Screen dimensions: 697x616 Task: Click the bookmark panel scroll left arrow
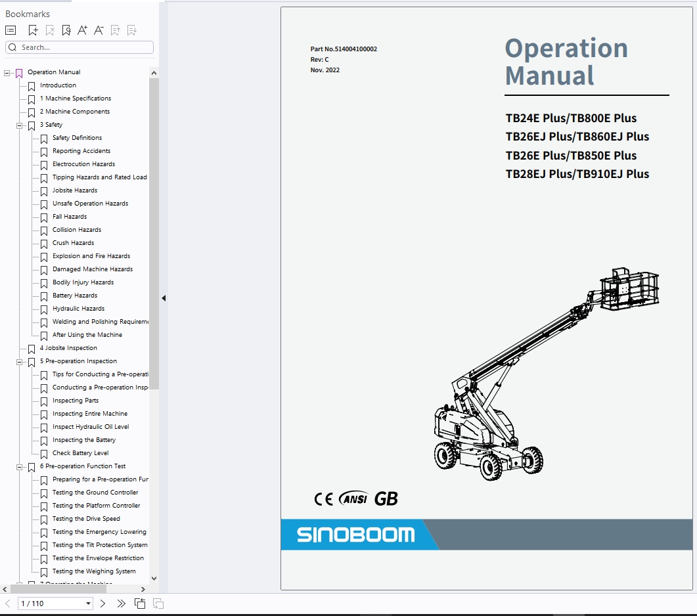5,589
